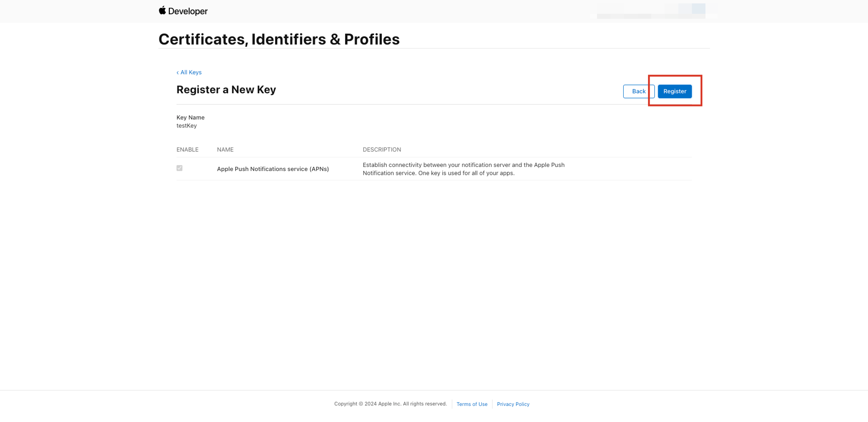868x422 pixels.
Task: Click the Apple logo icon
Action: point(162,10)
